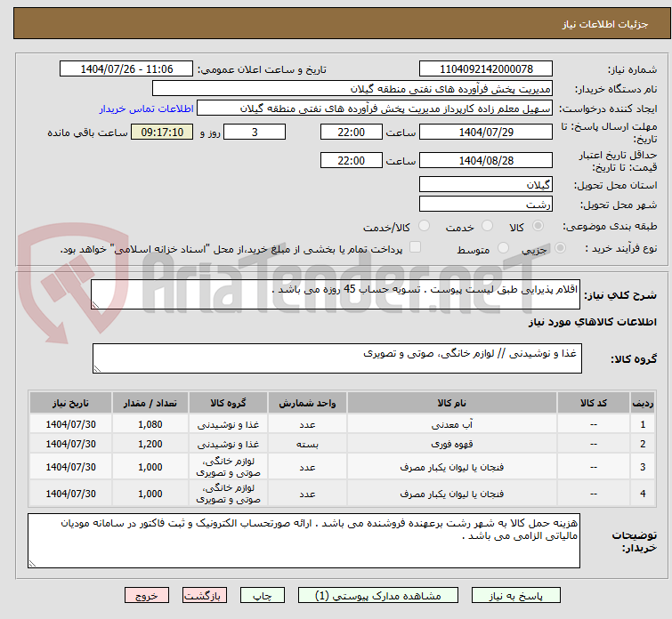Click لوازم خانگی group cell in row 4

[x=228, y=494]
